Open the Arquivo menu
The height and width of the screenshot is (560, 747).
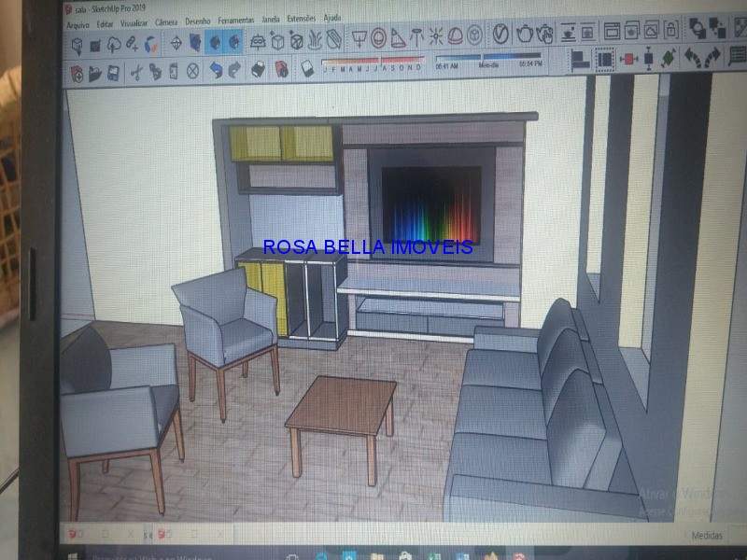coord(78,25)
